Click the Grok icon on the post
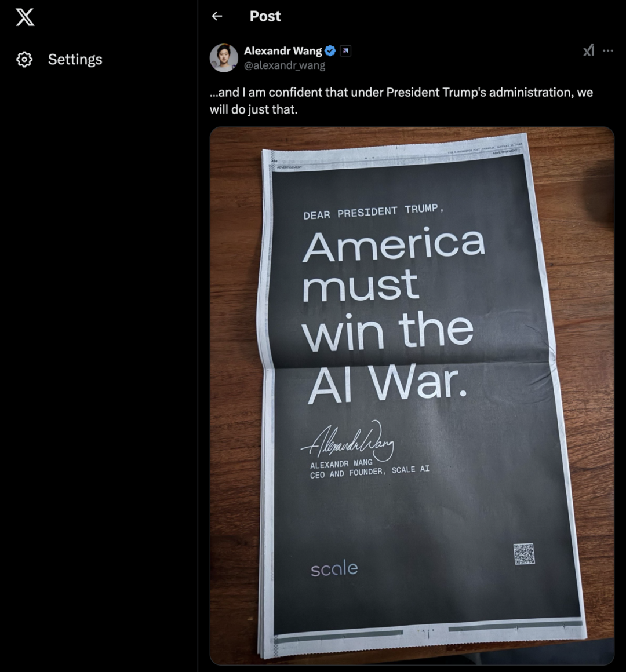 (x=588, y=51)
